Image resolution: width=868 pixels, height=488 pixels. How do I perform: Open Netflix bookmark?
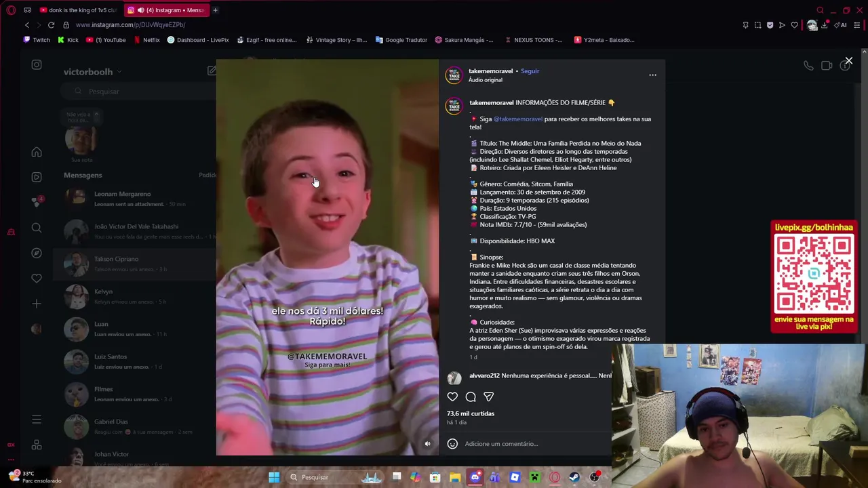point(146,40)
